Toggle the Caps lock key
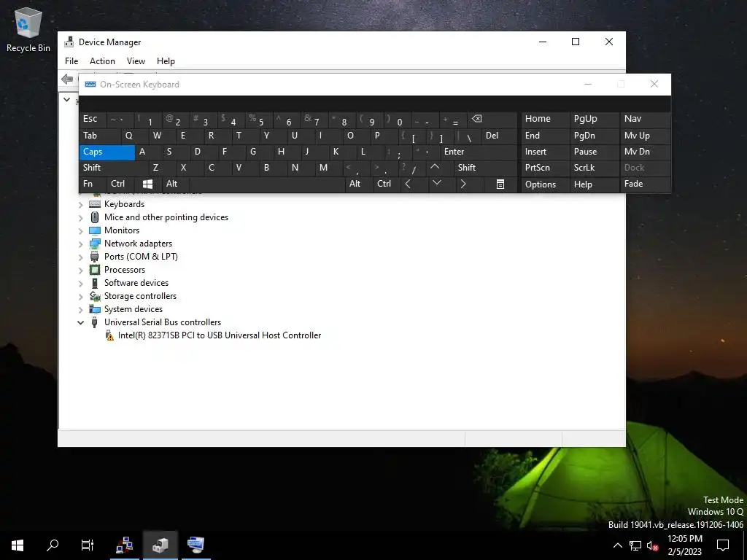 (107, 152)
